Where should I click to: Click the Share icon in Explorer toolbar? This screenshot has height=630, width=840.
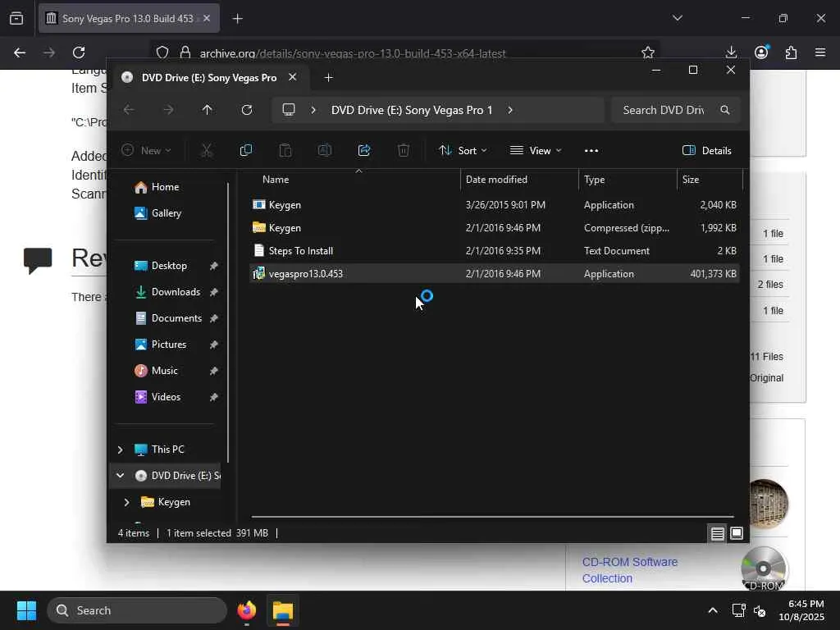pyautogui.click(x=364, y=151)
